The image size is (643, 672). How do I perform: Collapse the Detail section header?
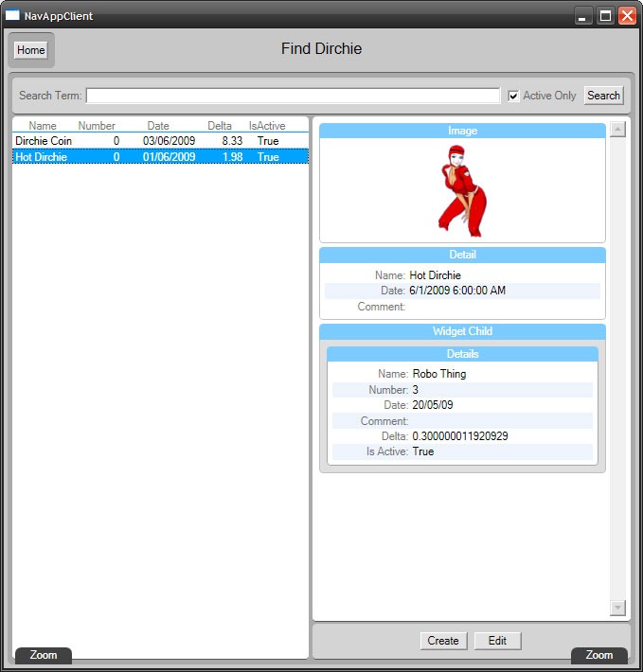[x=462, y=255]
